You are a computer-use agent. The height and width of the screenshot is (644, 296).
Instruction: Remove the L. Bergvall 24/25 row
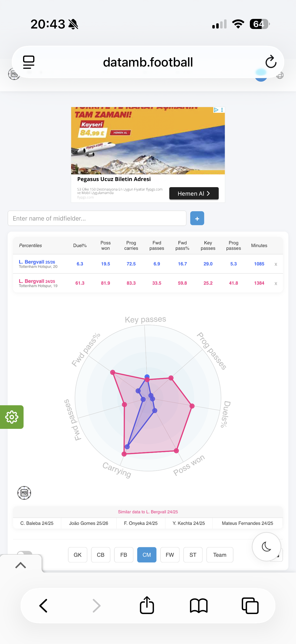pos(276,283)
